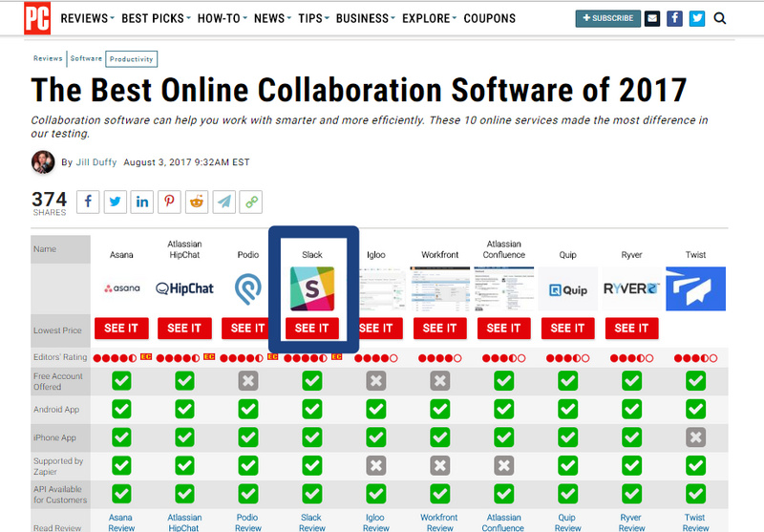Click the PC Magazine logo
Viewport: 764px width, 532px height.
pos(37,18)
